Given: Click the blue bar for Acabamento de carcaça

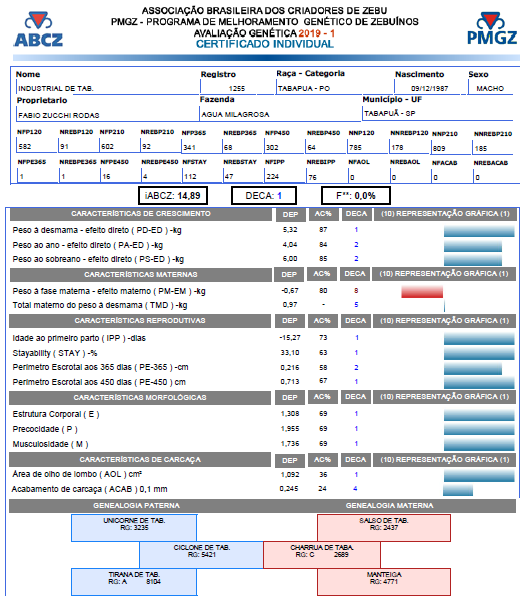Looking at the screenshot, I should (x=458, y=490).
